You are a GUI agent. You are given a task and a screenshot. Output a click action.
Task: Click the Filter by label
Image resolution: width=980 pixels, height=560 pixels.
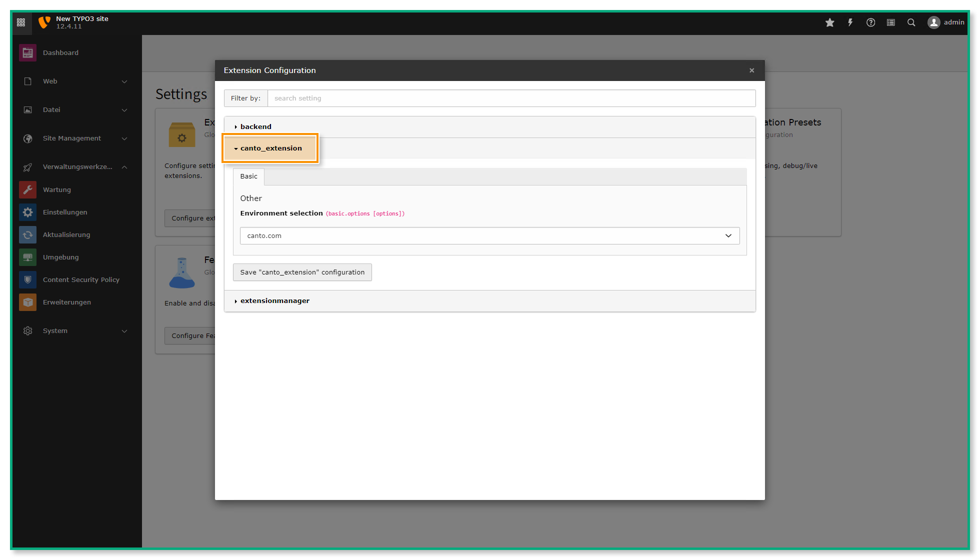(x=245, y=98)
